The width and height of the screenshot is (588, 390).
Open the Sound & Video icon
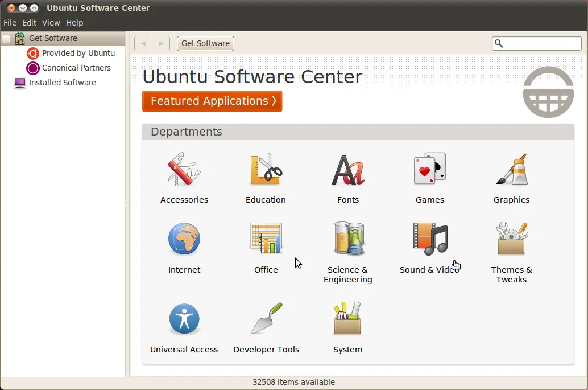[x=430, y=239]
